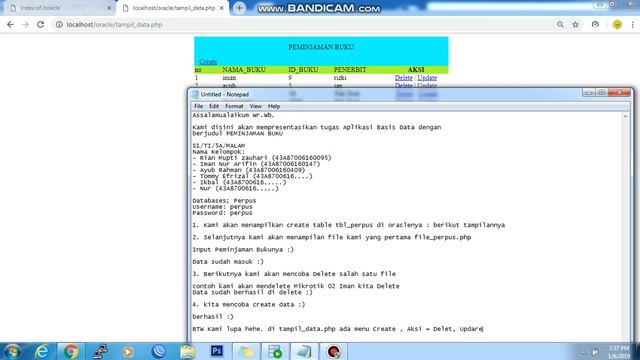The width and height of the screenshot is (640, 360).
Task: Show hidden system tray icons arrow
Action: [x=583, y=352]
